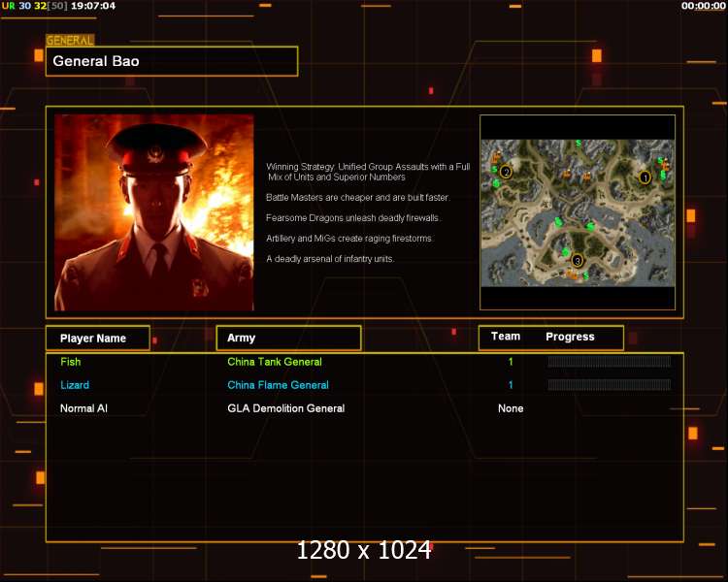Screen dimensions: 728x582
Task: Click the deadly arsenal of infantry line
Action: 330,259
